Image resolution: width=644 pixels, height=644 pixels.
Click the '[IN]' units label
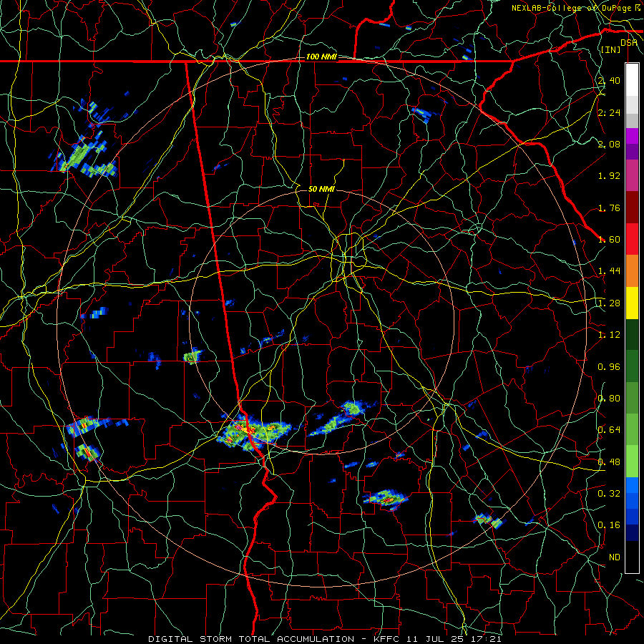610,49
